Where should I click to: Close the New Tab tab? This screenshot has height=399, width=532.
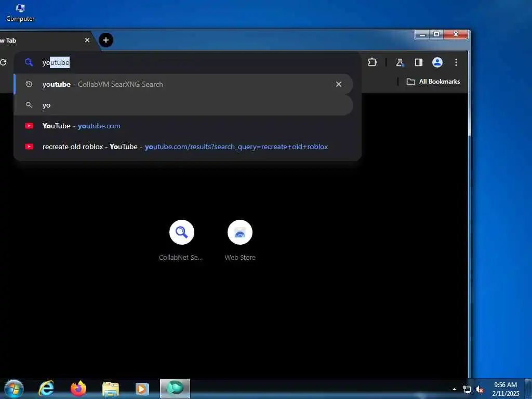87,40
